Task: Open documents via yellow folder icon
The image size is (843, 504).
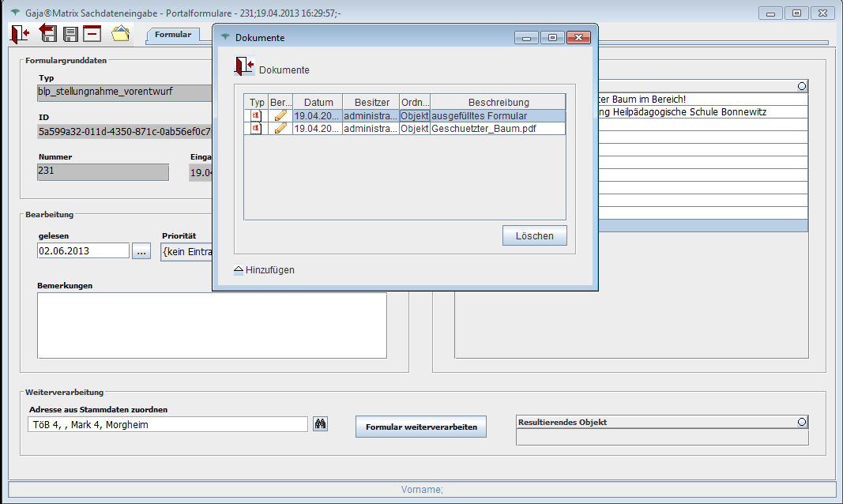Action: [121, 33]
